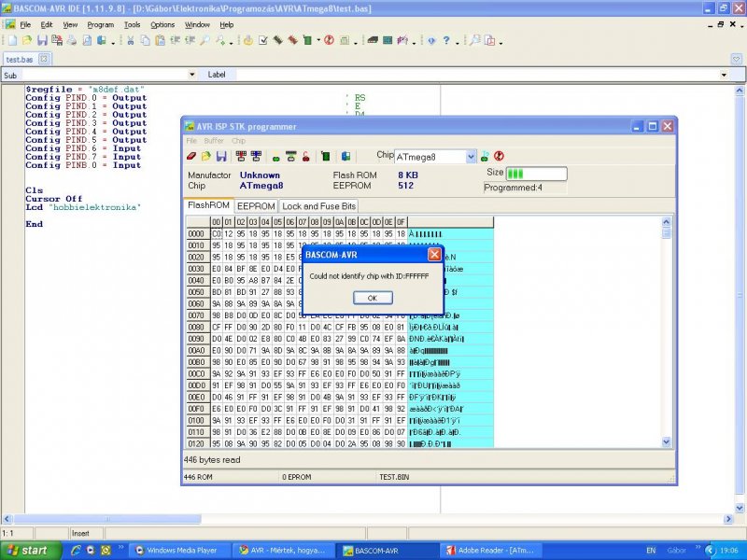
Task: Switch to the EEPROM tab
Action: 256,206
